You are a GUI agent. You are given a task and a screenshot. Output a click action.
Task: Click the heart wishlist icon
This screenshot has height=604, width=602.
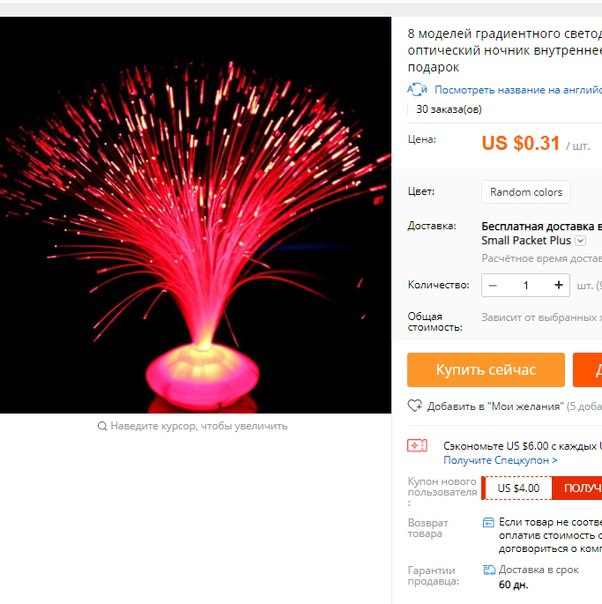point(415,406)
